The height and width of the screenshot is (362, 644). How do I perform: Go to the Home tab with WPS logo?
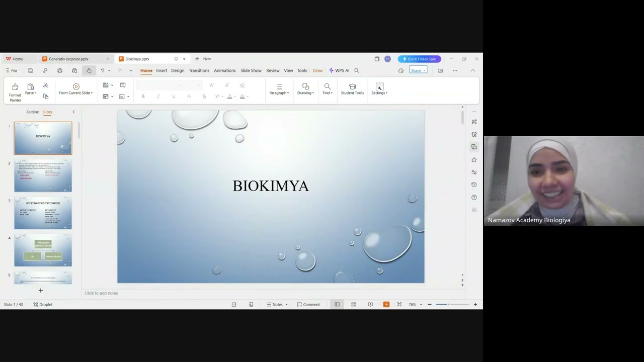15,59
